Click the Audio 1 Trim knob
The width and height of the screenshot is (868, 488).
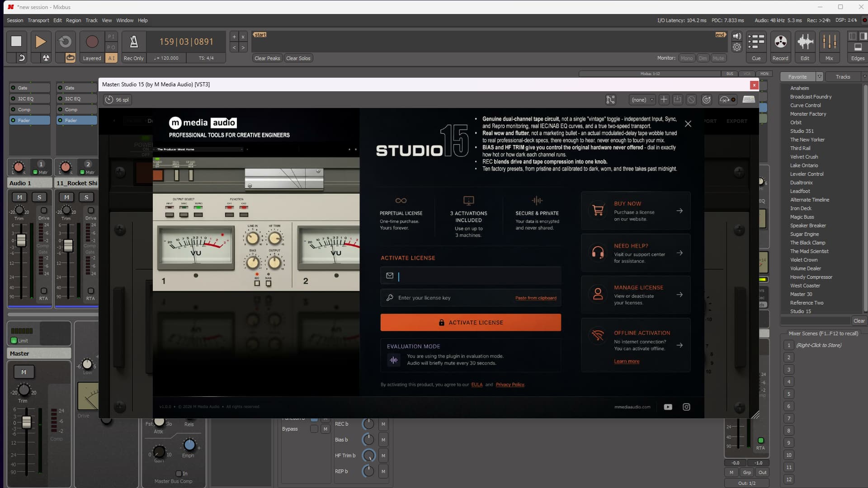click(x=19, y=210)
